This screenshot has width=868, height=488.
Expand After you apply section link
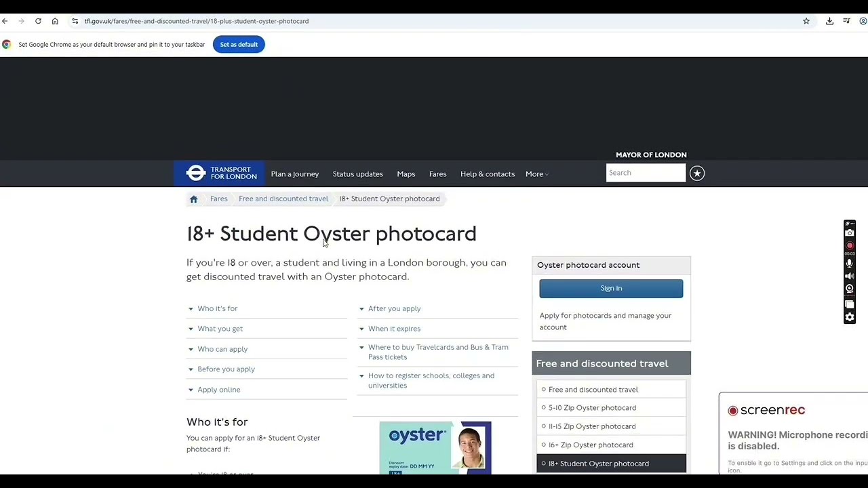coord(394,308)
